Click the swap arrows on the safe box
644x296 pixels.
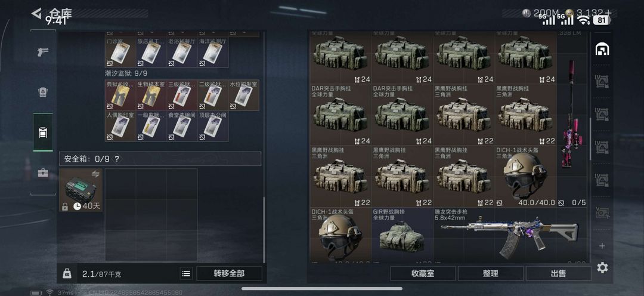tap(95, 174)
